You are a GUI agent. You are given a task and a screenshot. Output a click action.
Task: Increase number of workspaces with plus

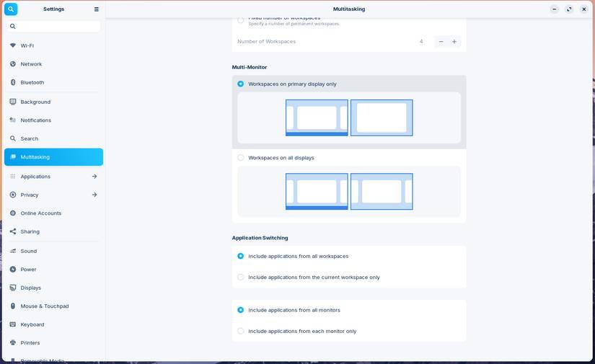(x=454, y=42)
